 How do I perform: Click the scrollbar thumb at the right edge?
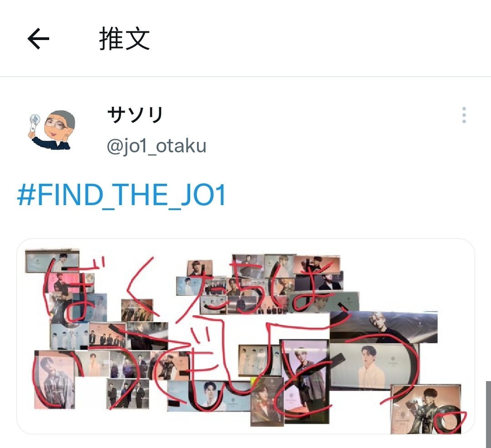(x=488, y=414)
